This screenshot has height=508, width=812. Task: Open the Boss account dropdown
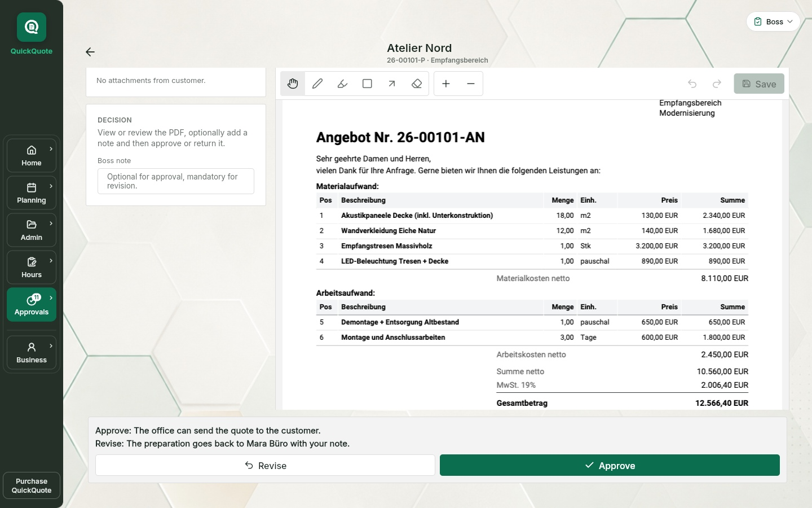point(773,21)
